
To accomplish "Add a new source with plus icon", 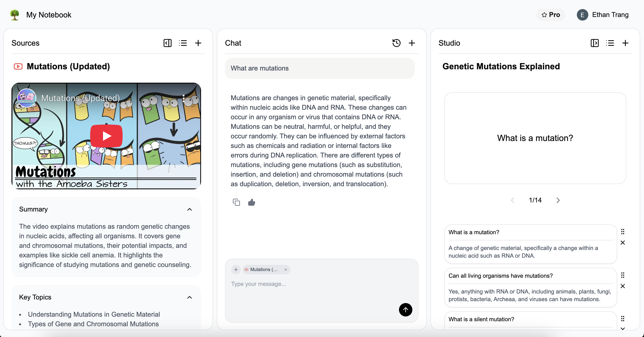I will [198, 43].
